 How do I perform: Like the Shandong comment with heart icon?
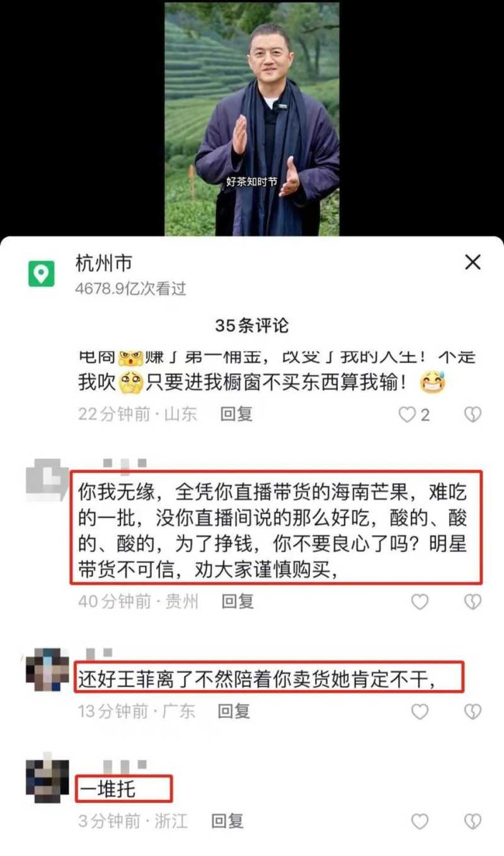click(x=408, y=414)
